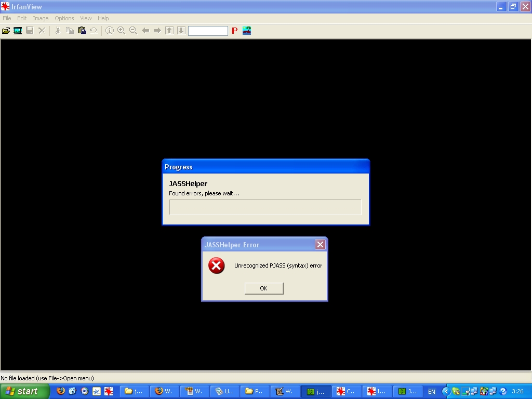Open a file with the folder icon
Image resolution: width=532 pixels, height=399 pixels.
(x=6, y=31)
